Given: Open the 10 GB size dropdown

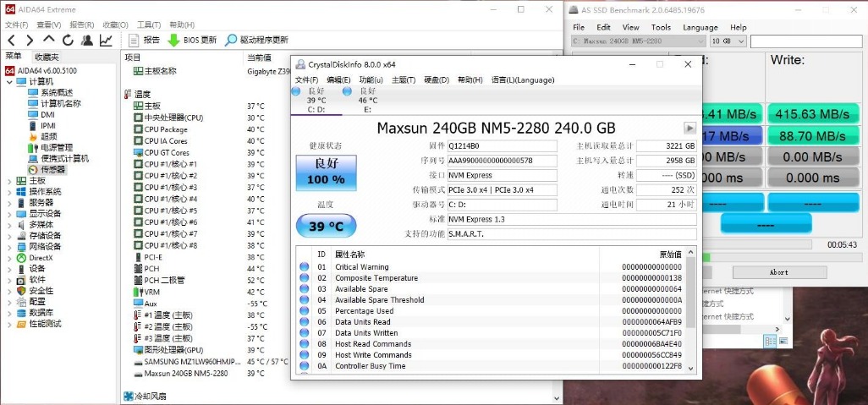Looking at the screenshot, I should (x=728, y=41).
